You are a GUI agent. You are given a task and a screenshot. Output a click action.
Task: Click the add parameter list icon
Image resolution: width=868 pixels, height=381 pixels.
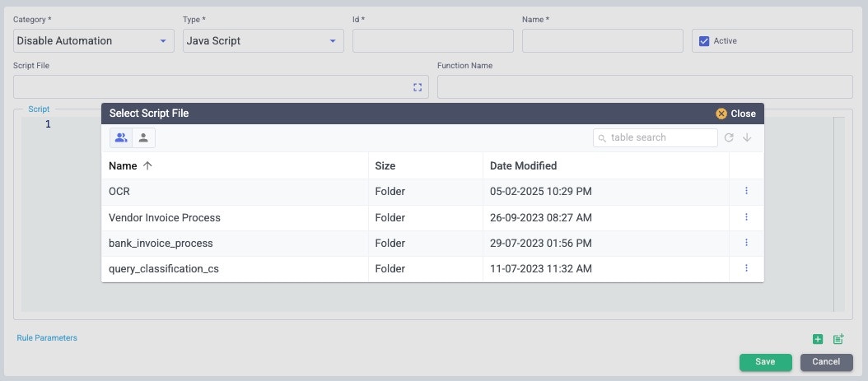pyautogui.click(x=838, y=339)
